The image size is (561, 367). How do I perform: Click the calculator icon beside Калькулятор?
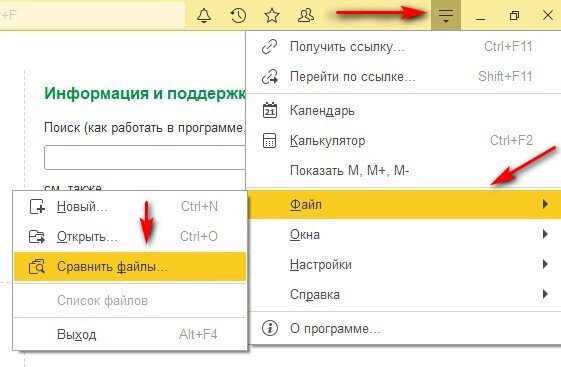(x=269, y=140)
